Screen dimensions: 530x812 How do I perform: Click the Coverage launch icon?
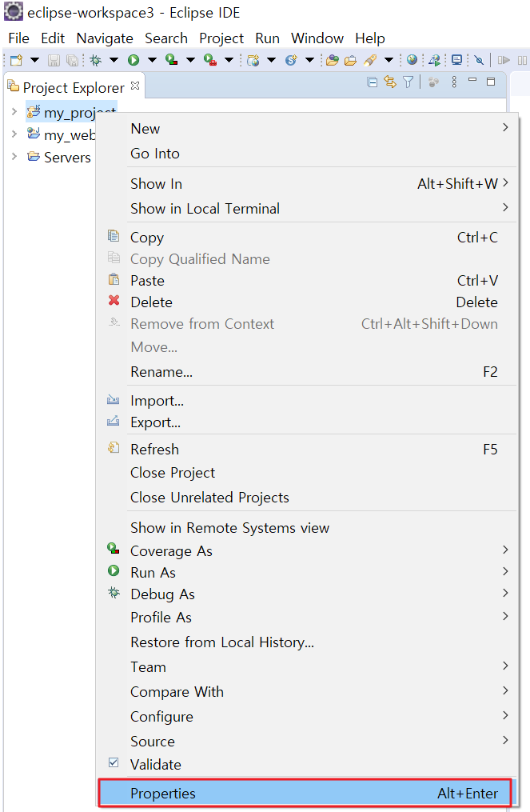(x=171, y=59)
